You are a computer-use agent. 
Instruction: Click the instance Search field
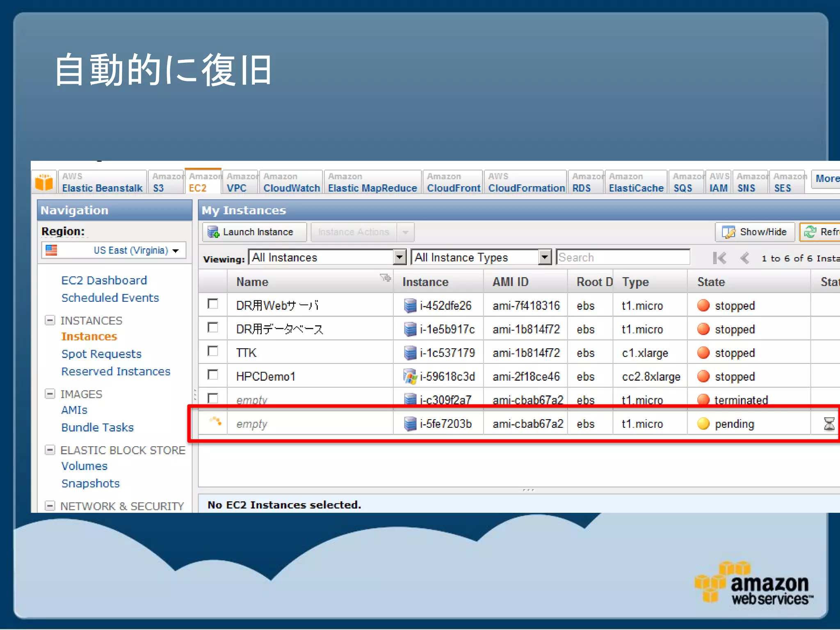pos(623,258)
